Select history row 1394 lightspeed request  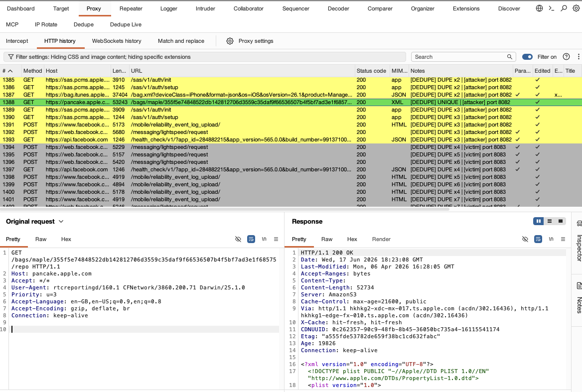pyautogui.click(x=291, y=147)
